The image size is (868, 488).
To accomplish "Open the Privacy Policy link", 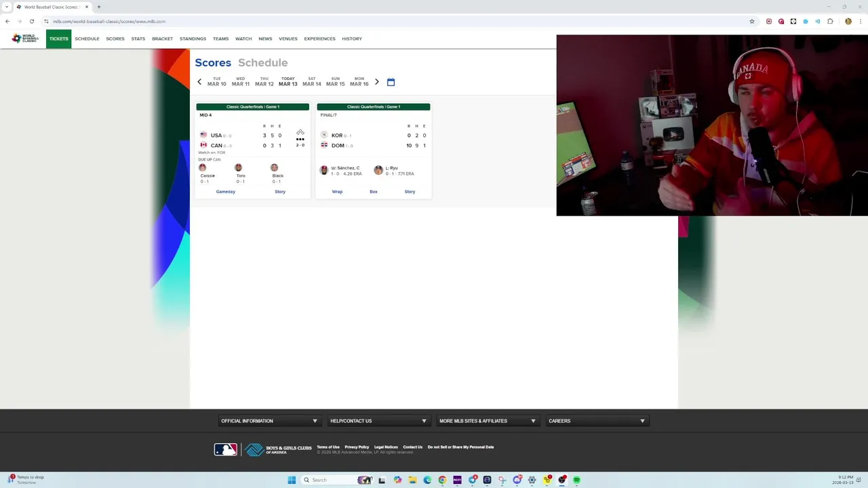I will 357,447.
